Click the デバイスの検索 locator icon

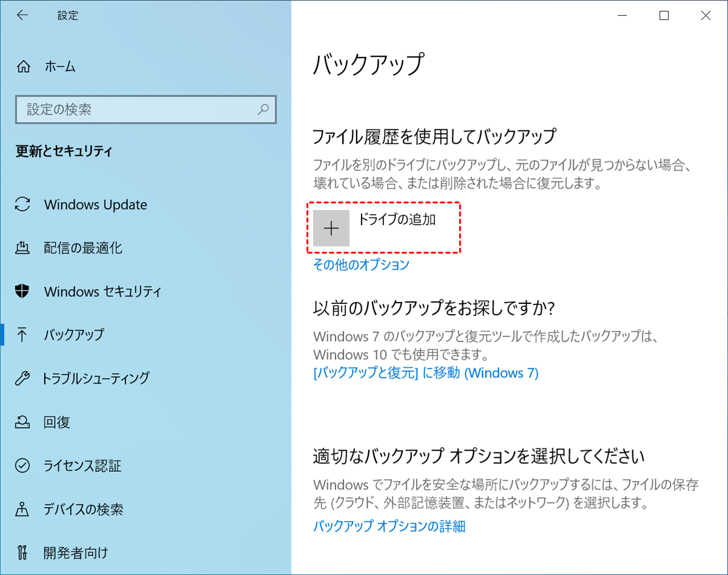(x=22, y=509)
